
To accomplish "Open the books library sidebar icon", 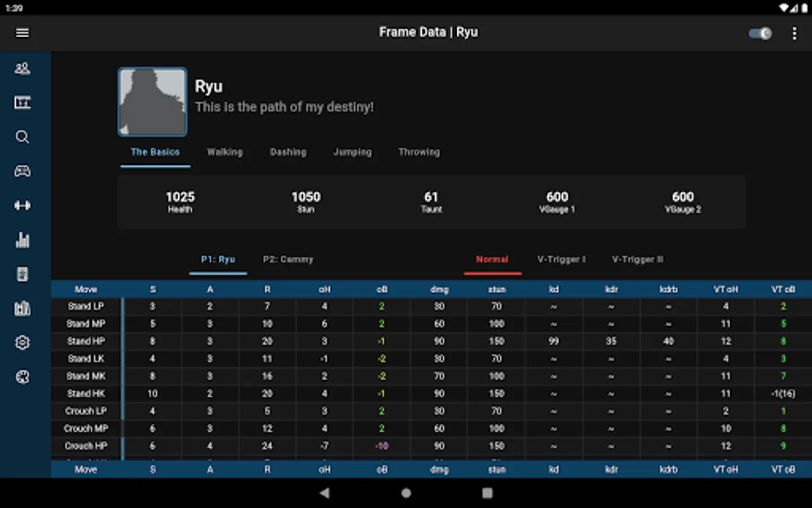I will pyautogui.click(x=23, y=308).
